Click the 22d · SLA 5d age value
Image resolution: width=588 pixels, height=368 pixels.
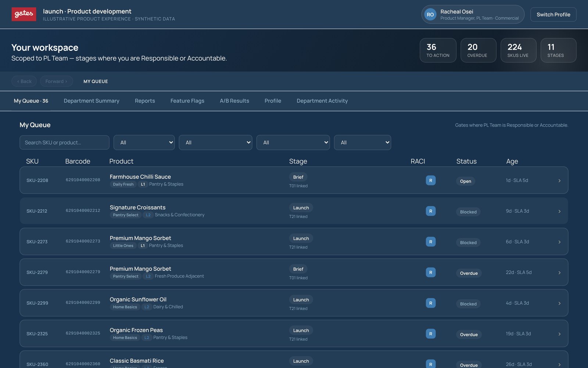click(x=519, y=272)
